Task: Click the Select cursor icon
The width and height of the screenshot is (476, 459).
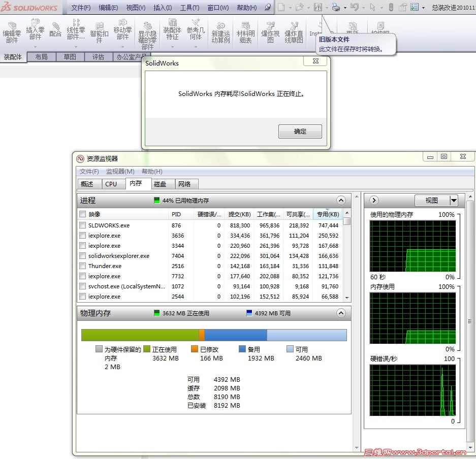Action: click(x=372, y=7)
